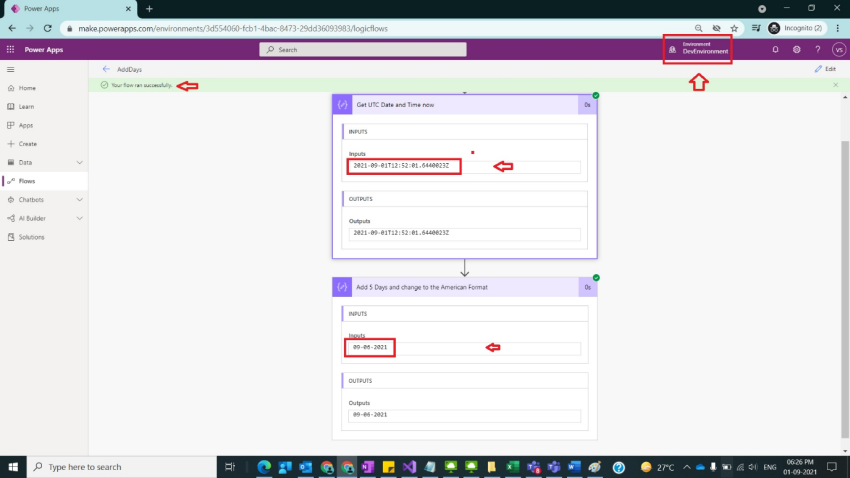Open browser zoom magnifier icon

pos(698,28)
